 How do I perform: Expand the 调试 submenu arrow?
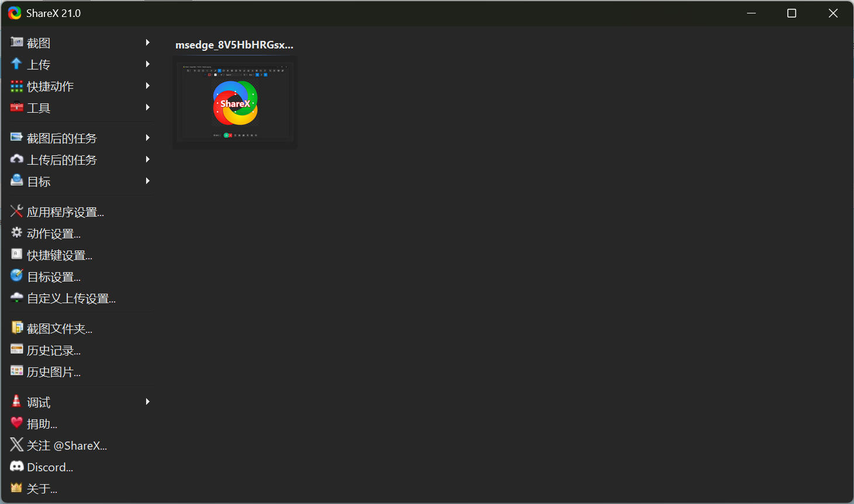click(148, 402)
